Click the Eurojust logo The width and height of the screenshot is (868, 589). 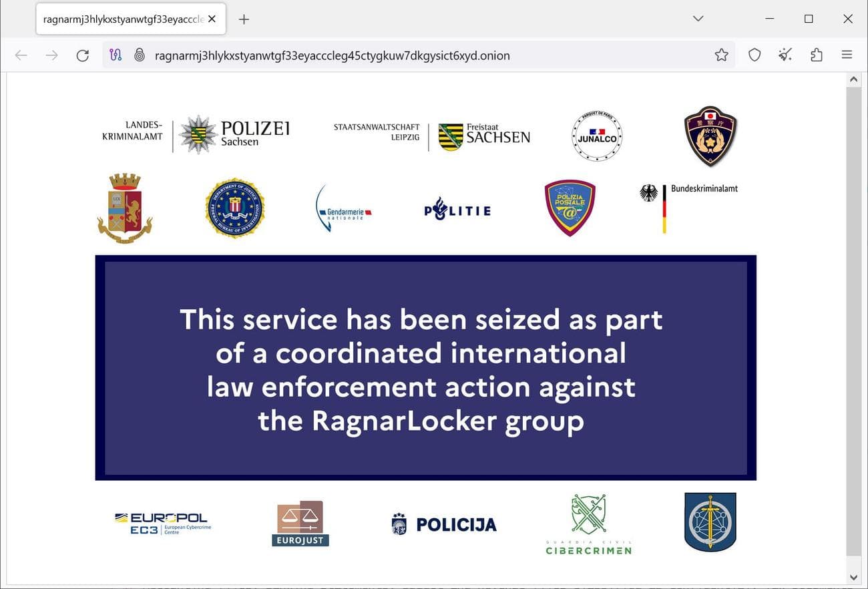[x=300, y=523]
